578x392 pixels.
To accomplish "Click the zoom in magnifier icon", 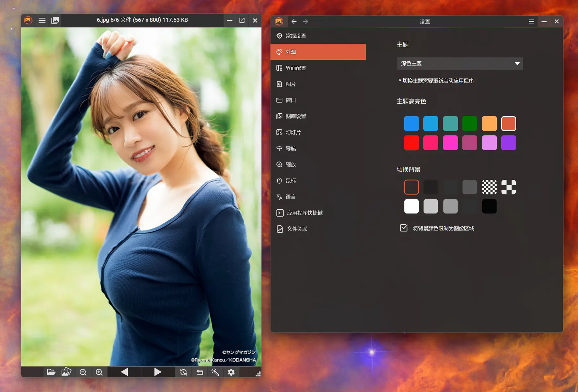I will [x=99, y=372].
